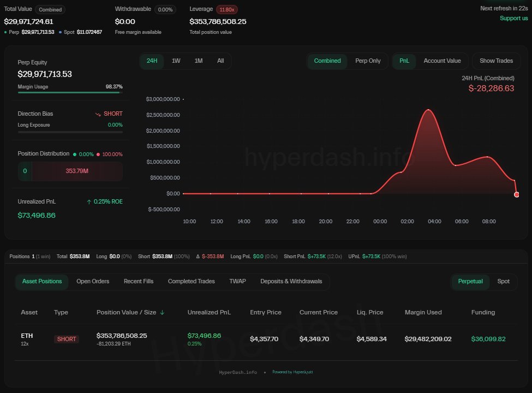Click the Margin Used column header
532x393 pixels.
coord(423,312)
